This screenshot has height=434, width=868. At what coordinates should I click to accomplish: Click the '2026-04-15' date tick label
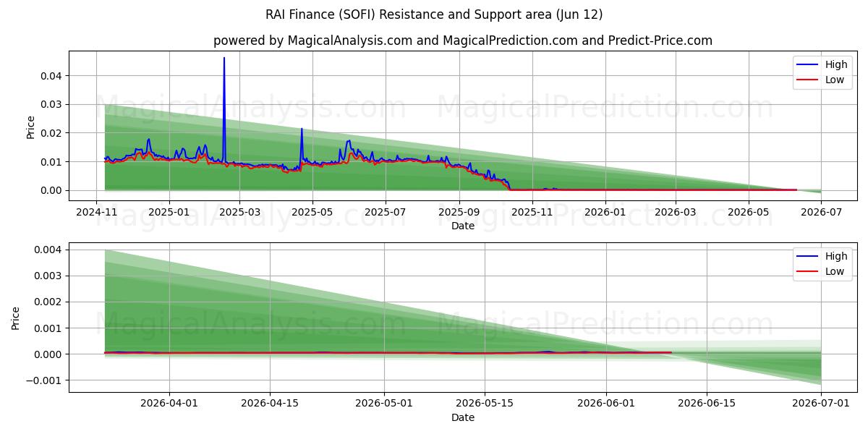270,404
